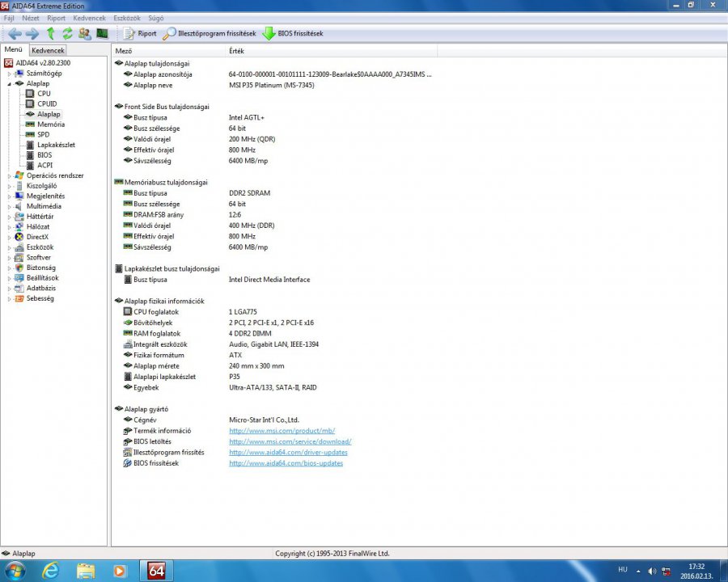Collapse the Alaplap parent node
Screen dimensions: 728x582
[9, 84]
